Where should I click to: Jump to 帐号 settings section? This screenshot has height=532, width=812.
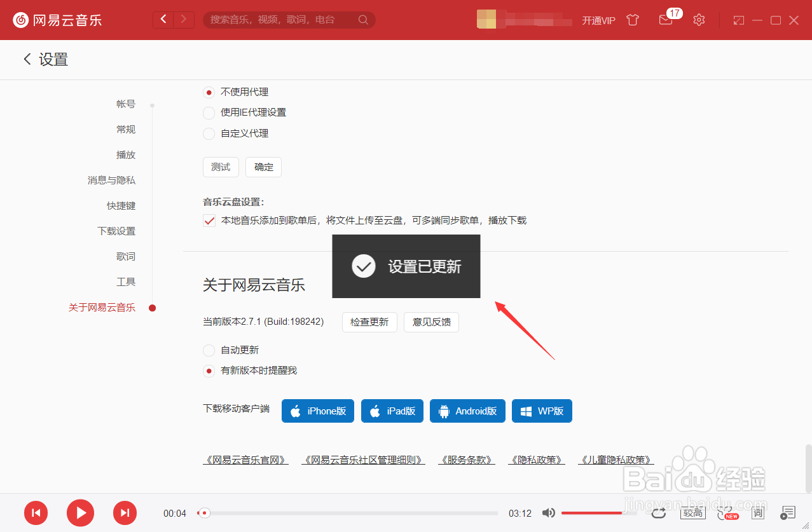(126, 104)
